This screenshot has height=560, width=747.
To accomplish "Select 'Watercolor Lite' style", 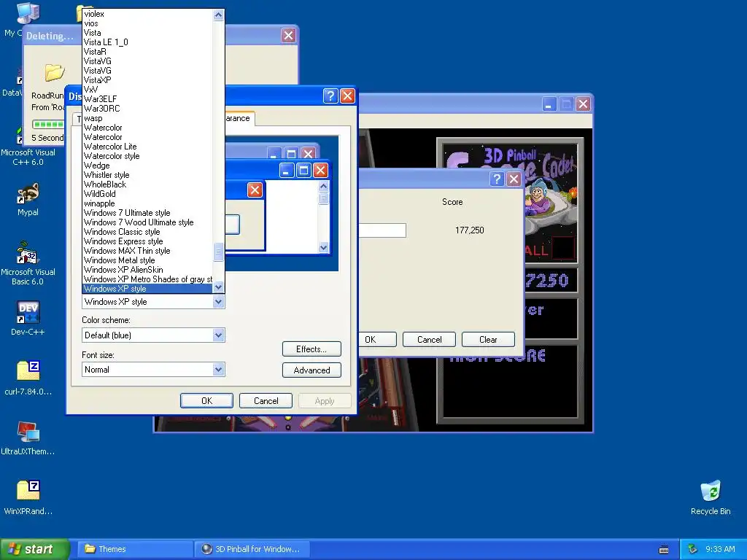I will [x=147, y=147].
